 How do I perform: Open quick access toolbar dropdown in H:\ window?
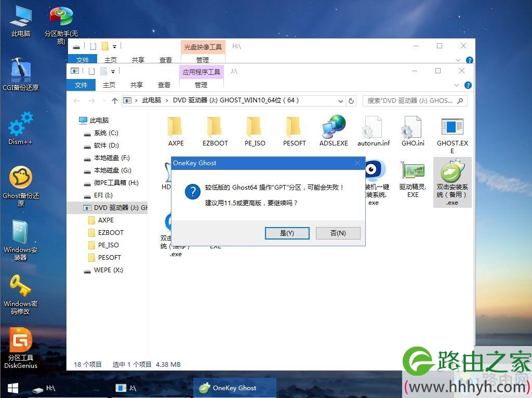coord(114,46)
